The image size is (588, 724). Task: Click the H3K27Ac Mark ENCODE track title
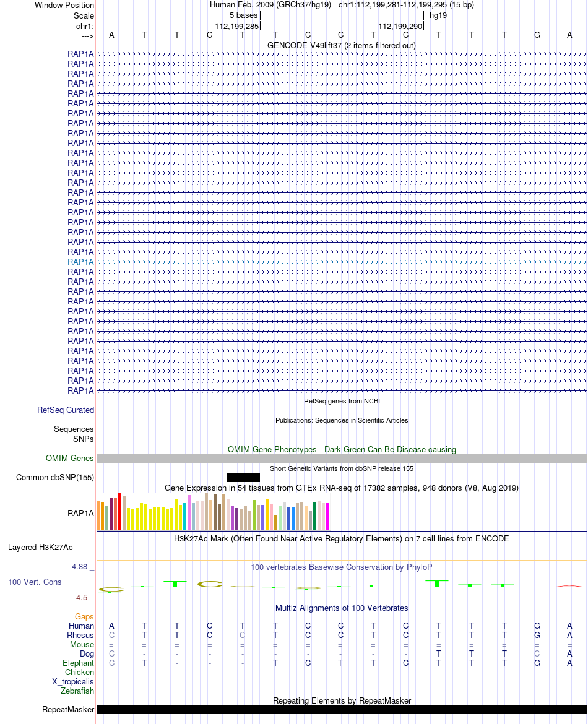pos(341,539)
